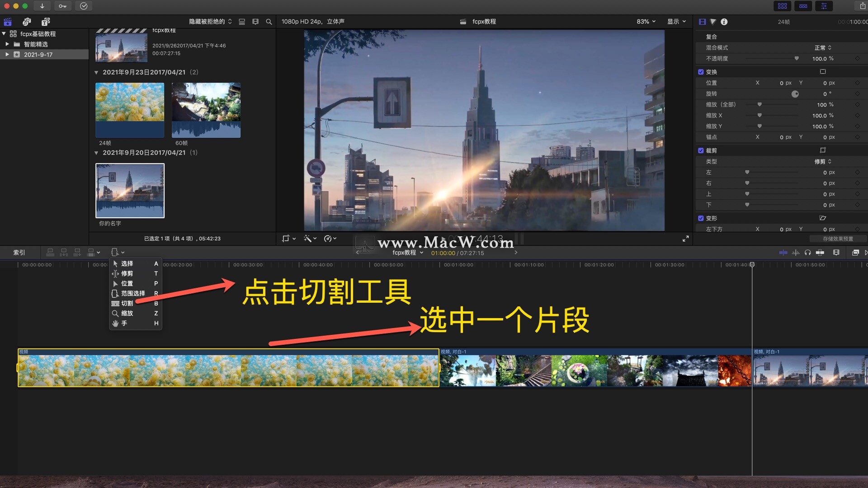
Task: Toggle the Distort (变形) checkbox
Action: (701, 218)
